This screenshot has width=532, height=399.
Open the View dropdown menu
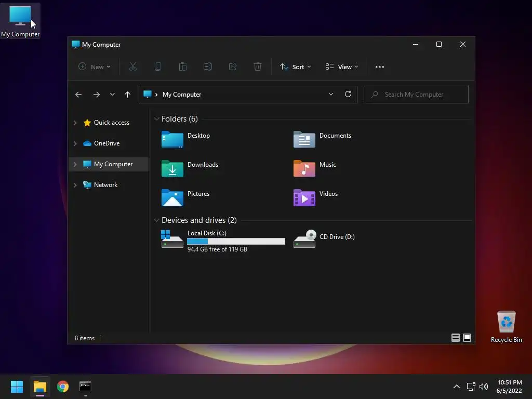(x=342, y=67)
